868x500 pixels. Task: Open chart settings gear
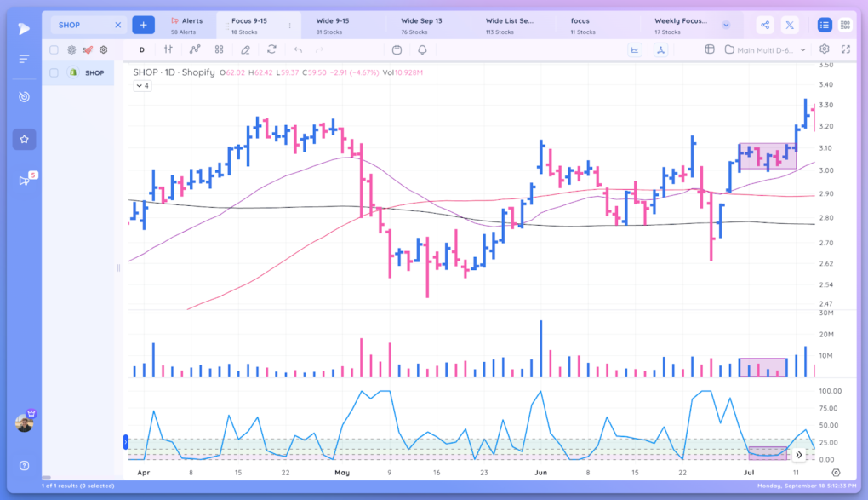point(822,49)
